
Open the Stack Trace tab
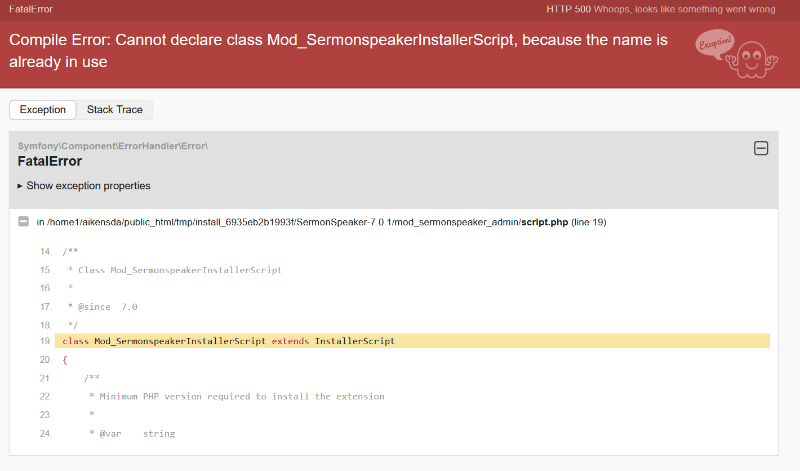115,109
